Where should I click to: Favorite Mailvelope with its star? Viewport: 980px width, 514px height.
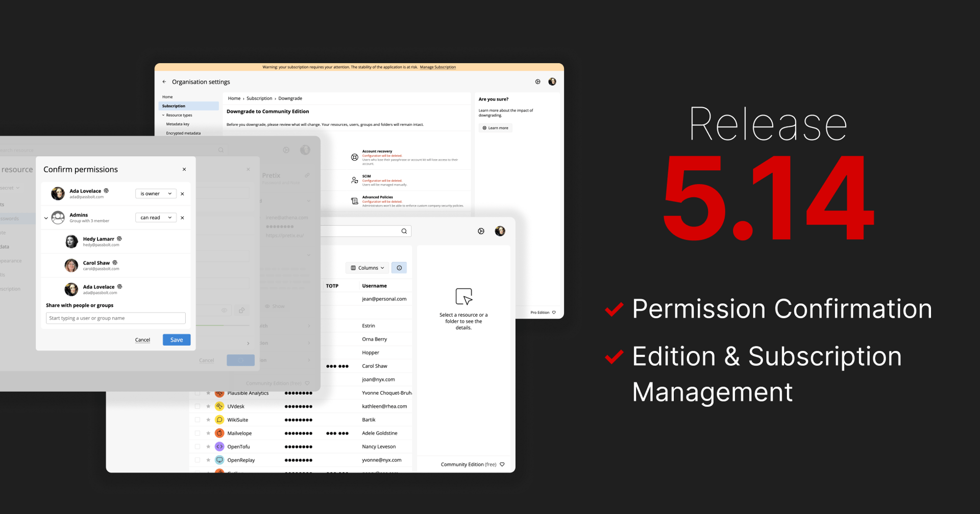point(208,433)
